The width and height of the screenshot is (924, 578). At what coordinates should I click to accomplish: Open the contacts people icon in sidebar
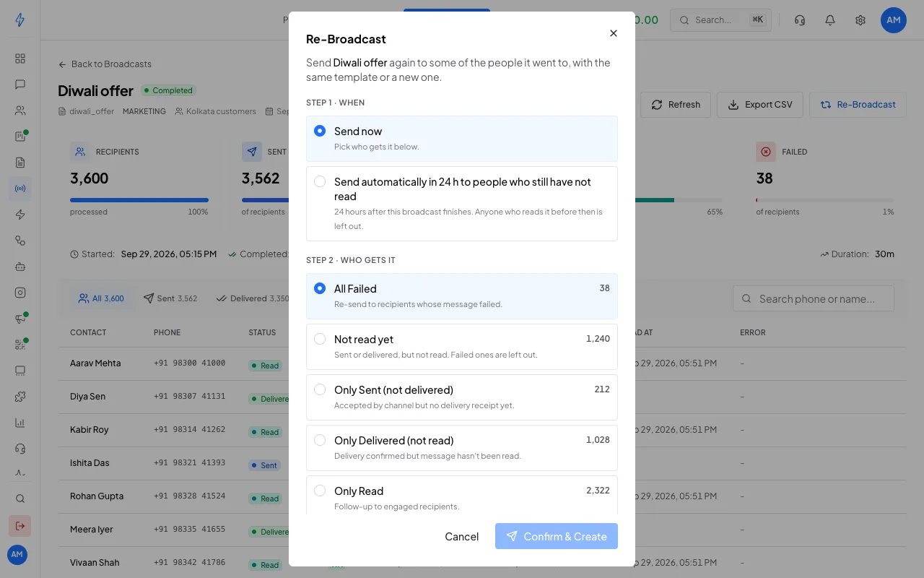pos(20,111)
